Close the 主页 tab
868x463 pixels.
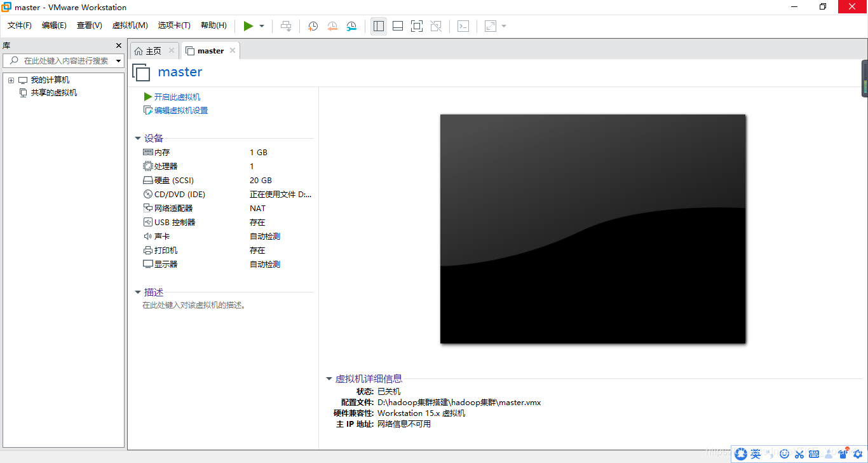171,50
